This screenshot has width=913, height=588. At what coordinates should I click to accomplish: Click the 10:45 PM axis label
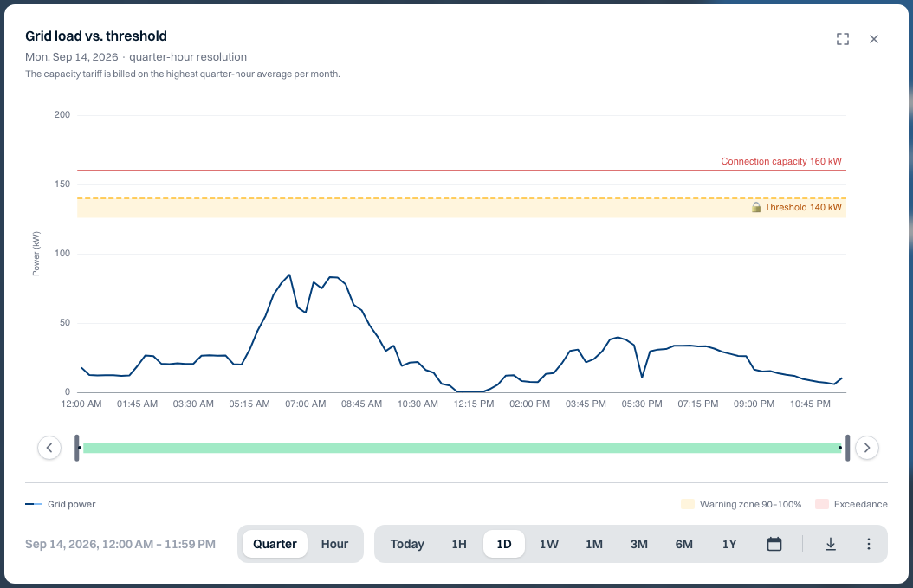click(810, 404)
